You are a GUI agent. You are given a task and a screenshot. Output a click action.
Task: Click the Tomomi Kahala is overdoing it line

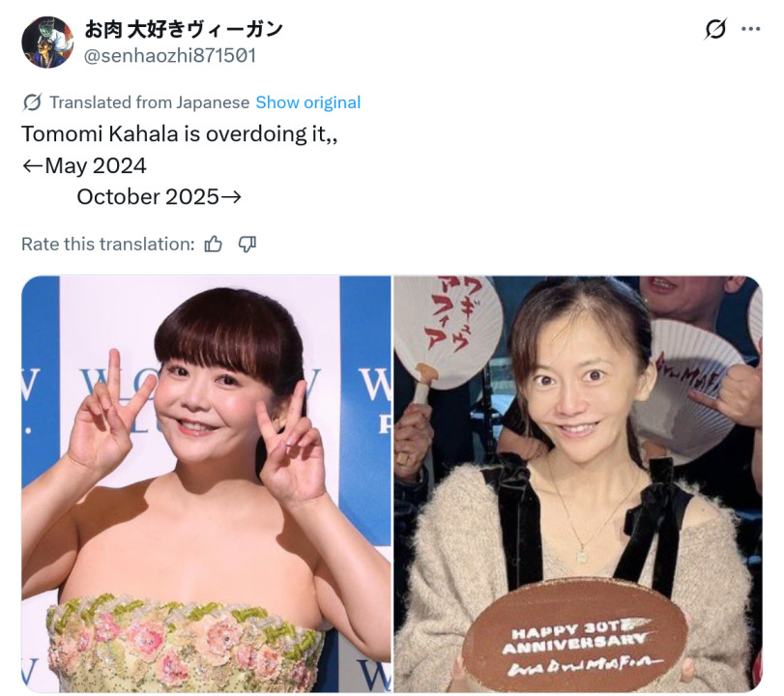180,134
